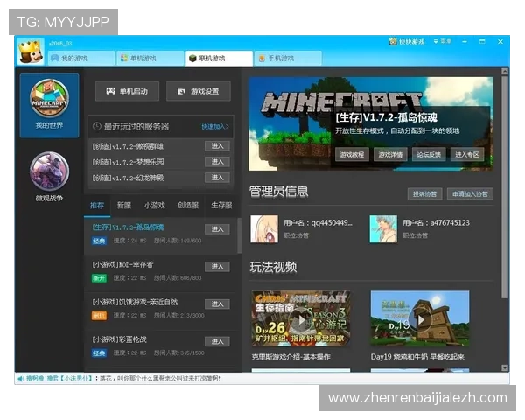Screen dimensions: 525x420
Task: Select the 生存服 server category tab
Action: pyautogui.click(x=221, y=206)
